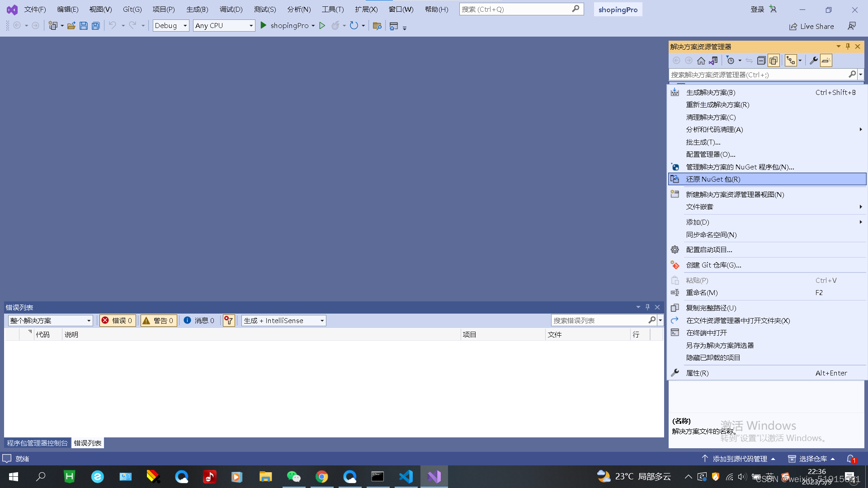Image resolution: width=868 pixels, height=488 pixels.
Task: Open the Debug configuration dropdown
Action: [x=171, y=26]
